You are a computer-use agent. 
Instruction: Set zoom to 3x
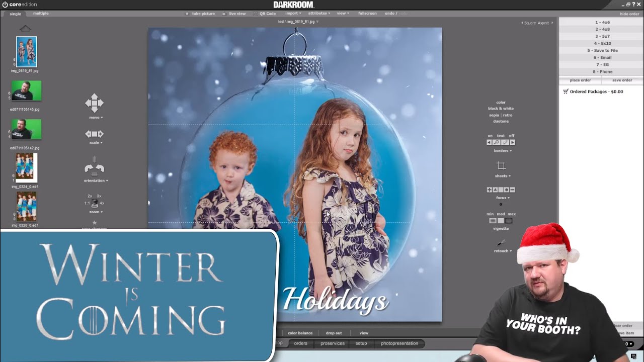click(99, 196)
